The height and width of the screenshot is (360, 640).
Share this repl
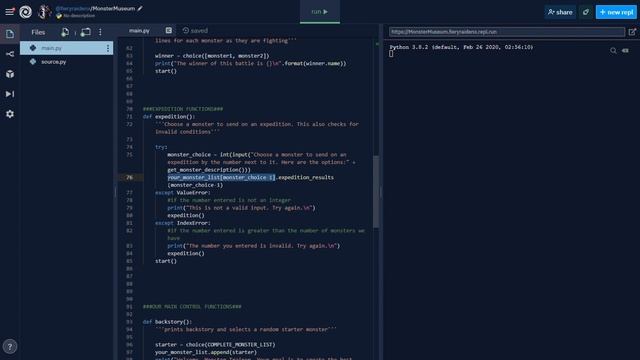click(560, 12)
